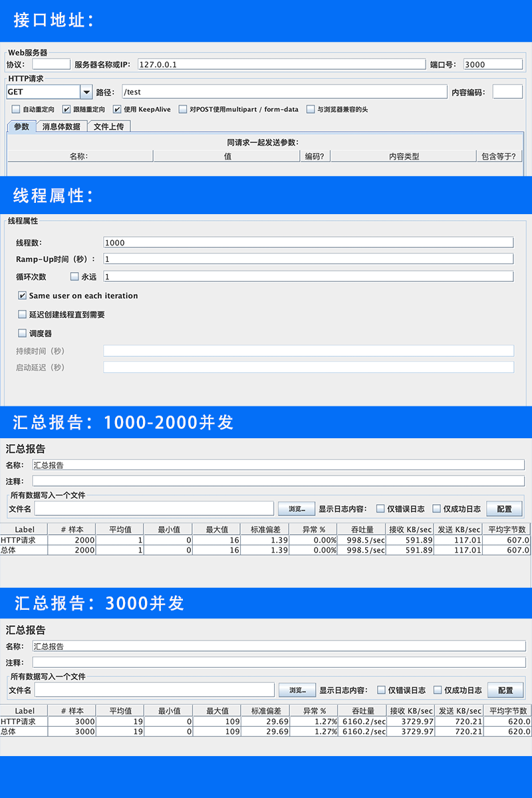This screenshot has width=532, height=798.
Task: Toggle Same user on each iteration
Action: pos(23,296)
